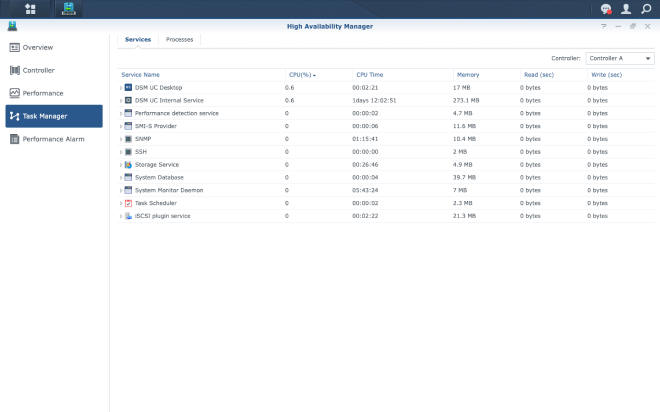Switch to the Processes tab
The image size is (660, 412).
[x=180, y=39]
